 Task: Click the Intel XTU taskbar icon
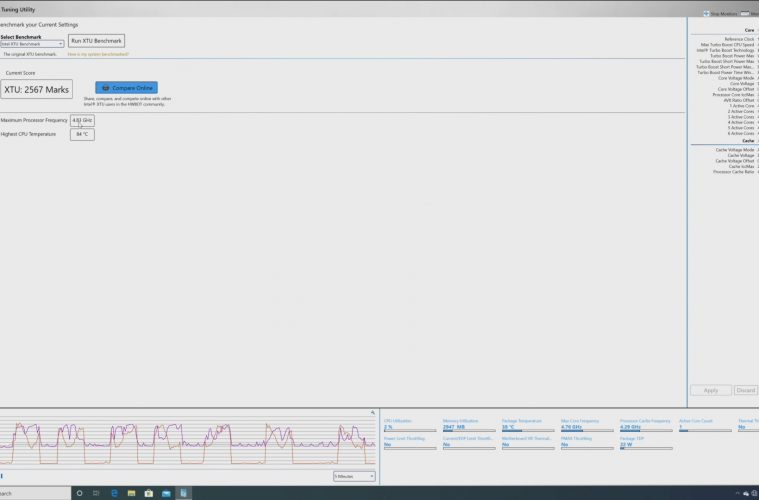coord(183,493)
